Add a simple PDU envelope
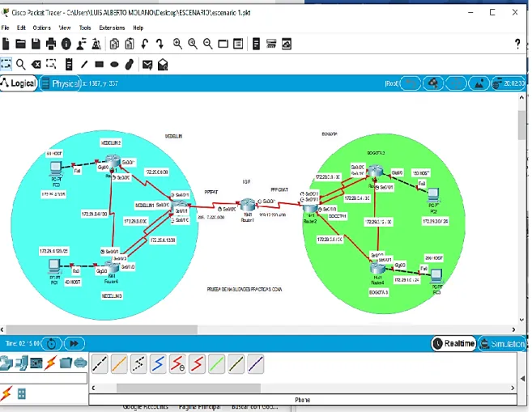Image resolution: width=532 pixels, height=412 pixels. point(147,65)
